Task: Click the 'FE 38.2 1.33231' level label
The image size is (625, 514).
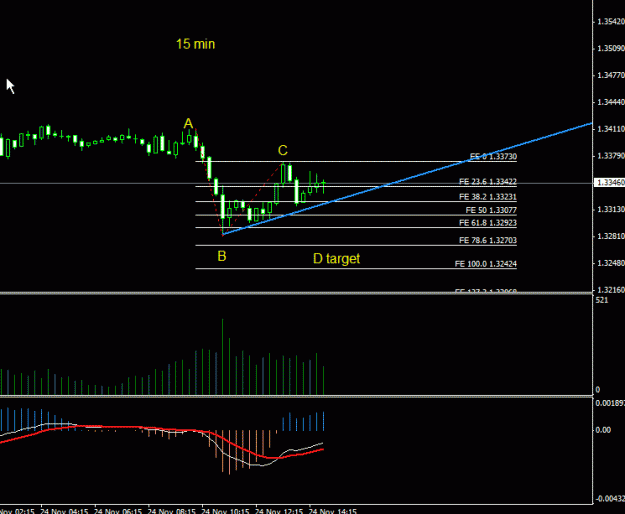Action: pyautogui.click(x=488, y=197)
